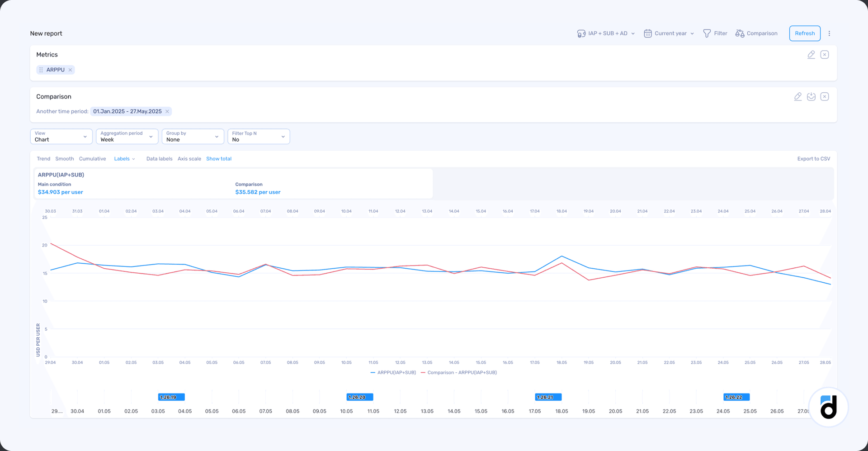Click the Comparison $35.582 per user value
Viewport: 868px width, 451px height.
click(x=258, y=192)
